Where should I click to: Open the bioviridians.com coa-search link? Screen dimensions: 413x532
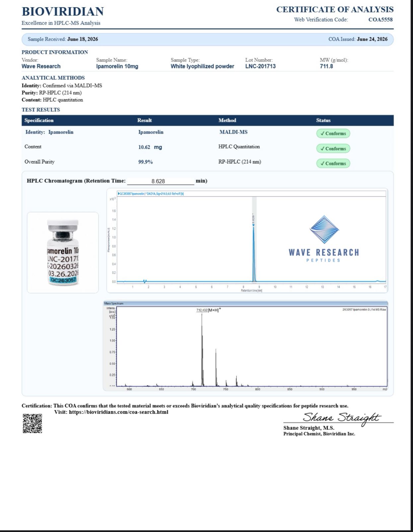point(118,412)
